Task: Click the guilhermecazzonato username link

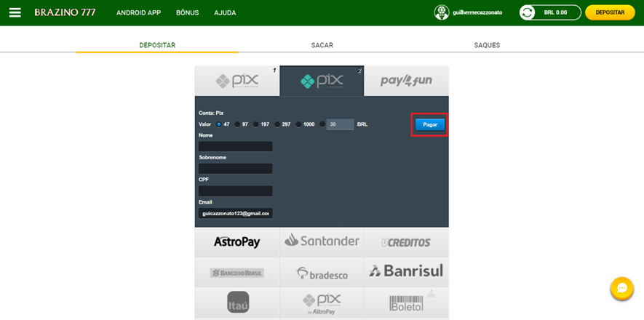Action: tap(477, 12)
